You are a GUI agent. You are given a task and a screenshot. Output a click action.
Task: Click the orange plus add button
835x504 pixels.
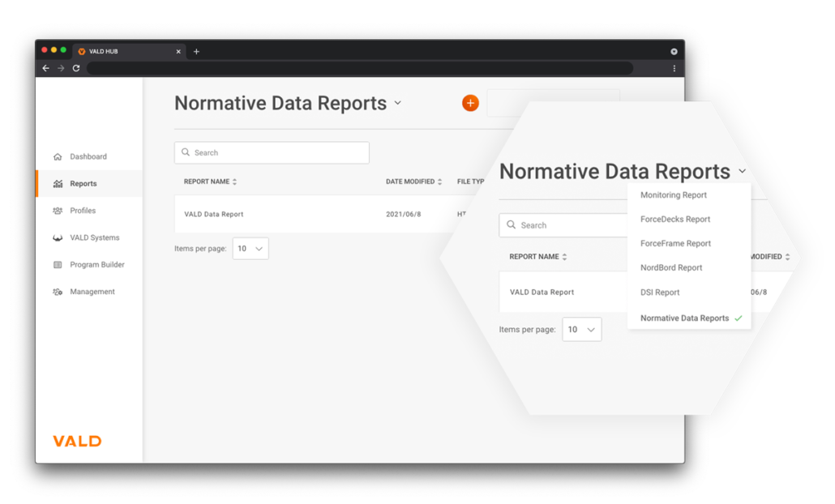(x=470, y=103)
